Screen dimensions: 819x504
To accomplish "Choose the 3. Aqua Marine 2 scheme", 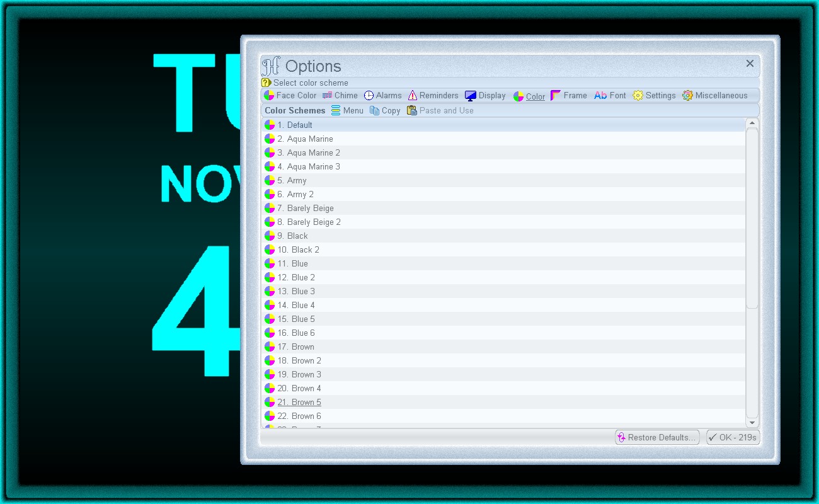I will coord(503,152).
